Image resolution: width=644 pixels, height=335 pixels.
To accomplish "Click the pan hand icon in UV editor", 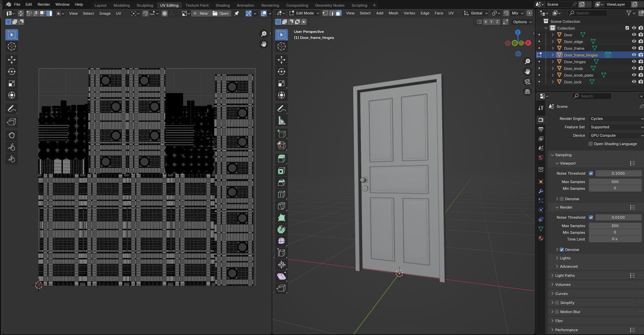I will pos(264,44).
